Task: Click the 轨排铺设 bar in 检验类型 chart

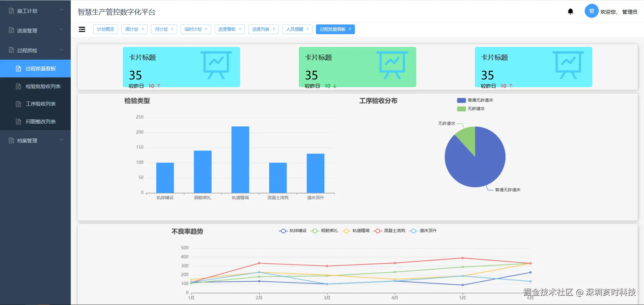Action: coord(165,178)
